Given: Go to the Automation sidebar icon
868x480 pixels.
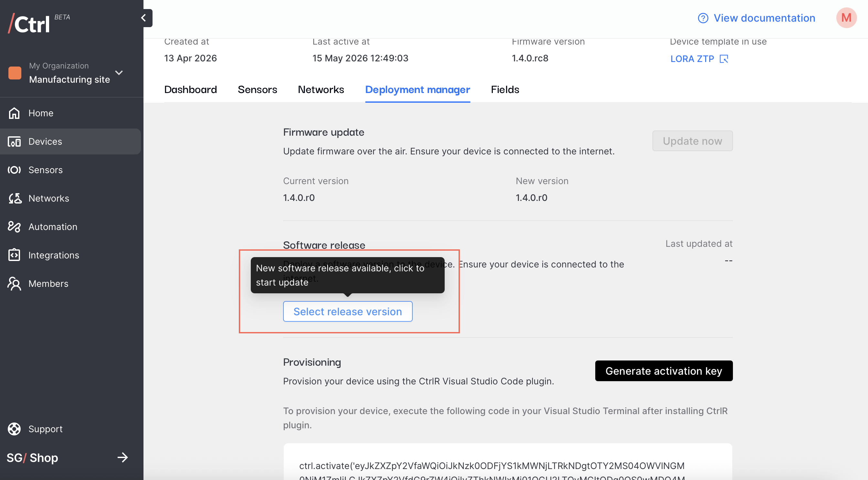Looking at the screenshot, I should click(14, 227).
